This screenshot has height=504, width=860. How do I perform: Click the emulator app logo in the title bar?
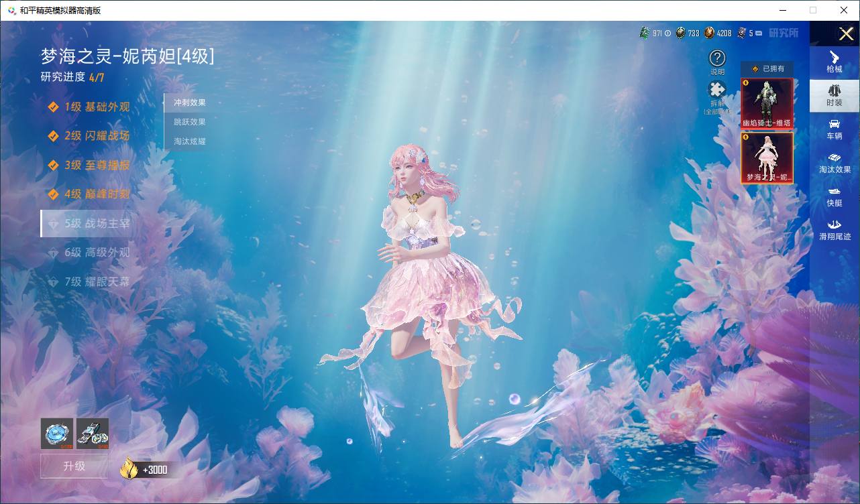(x=11, y=10)
